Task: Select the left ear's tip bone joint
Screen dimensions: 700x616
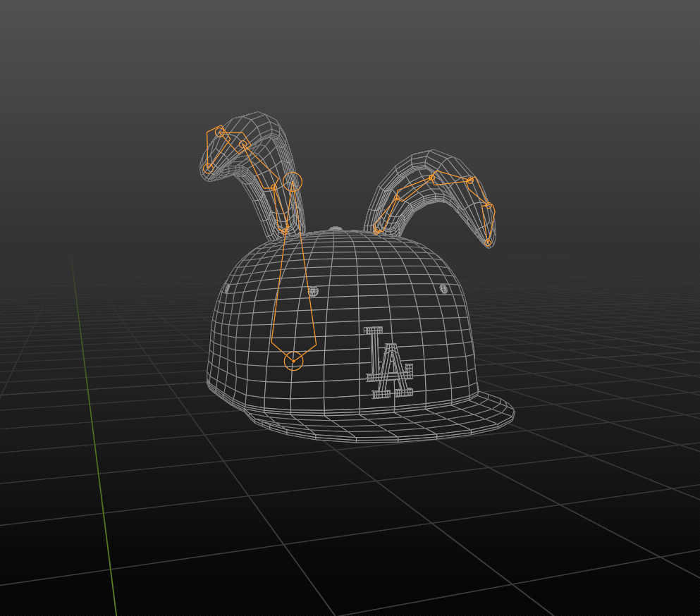Action: point(209,168)
